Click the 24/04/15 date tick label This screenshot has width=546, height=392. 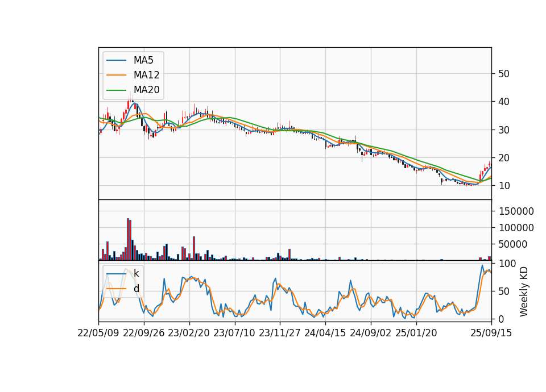click(x=325, y=333)
